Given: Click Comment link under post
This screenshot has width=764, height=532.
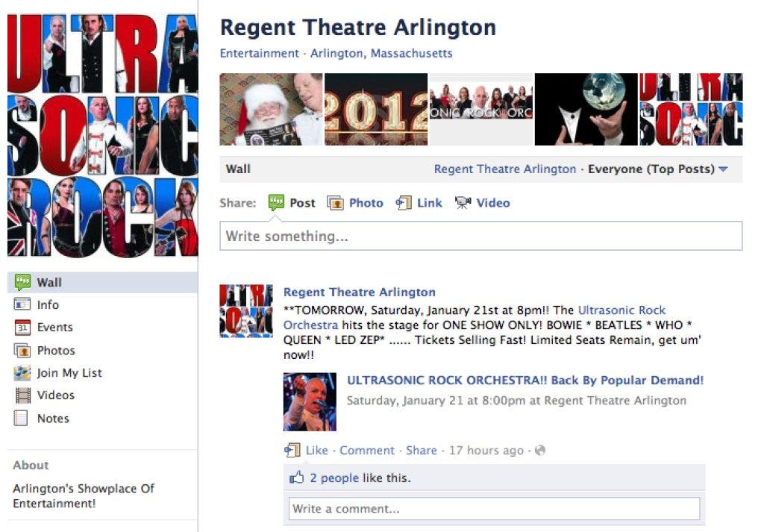Looking at the screenshot, I should 367,450.
